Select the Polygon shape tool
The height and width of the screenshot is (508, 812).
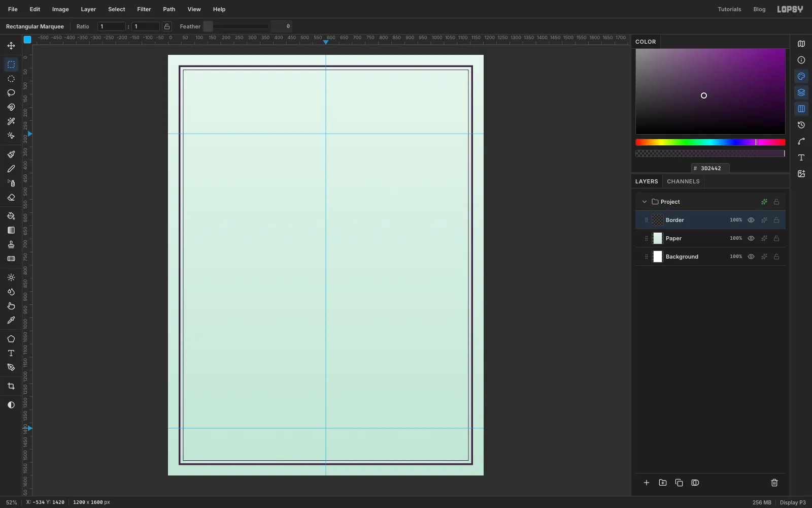tap(11, 339)
